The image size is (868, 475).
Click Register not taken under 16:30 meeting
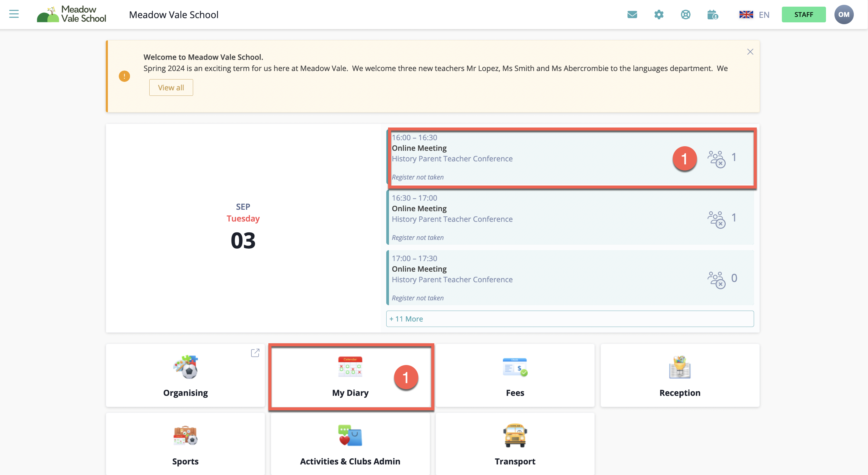(417, 237)
